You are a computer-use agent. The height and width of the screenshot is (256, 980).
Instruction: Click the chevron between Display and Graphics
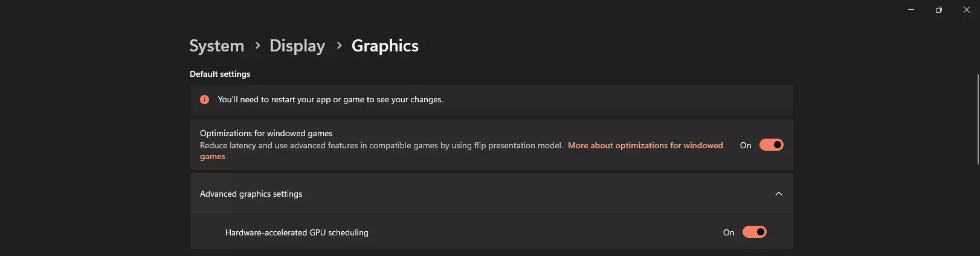click(339, 45)
